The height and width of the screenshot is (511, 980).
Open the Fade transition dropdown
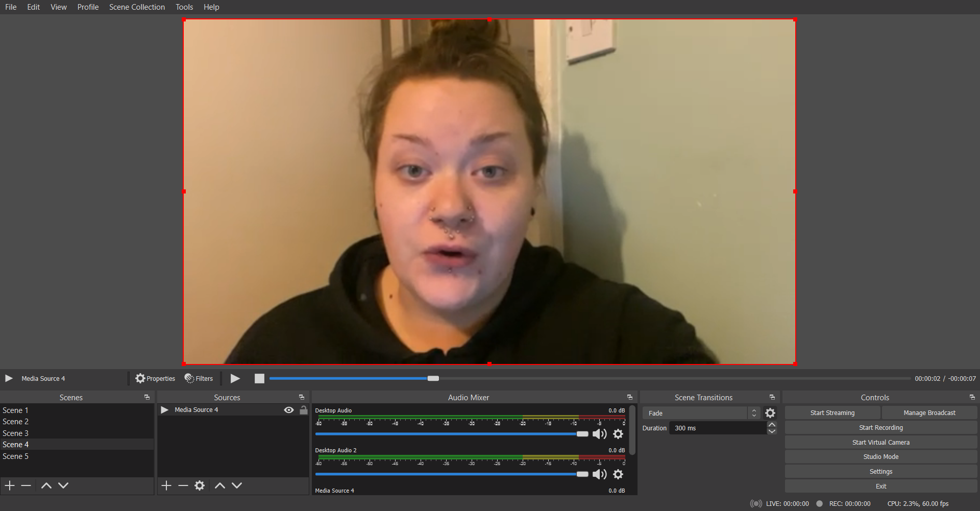(701, 413)
